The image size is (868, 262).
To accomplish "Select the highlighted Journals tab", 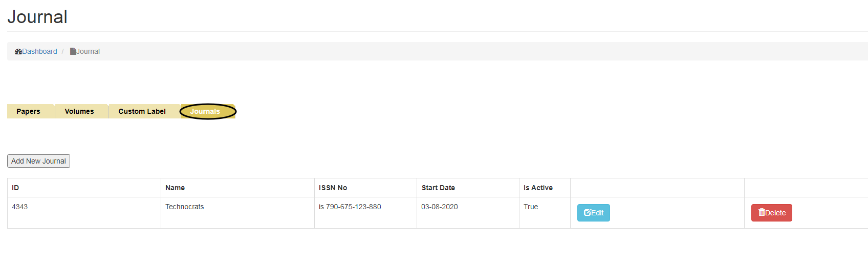I will pyautogui.click(x=205, y=111).
